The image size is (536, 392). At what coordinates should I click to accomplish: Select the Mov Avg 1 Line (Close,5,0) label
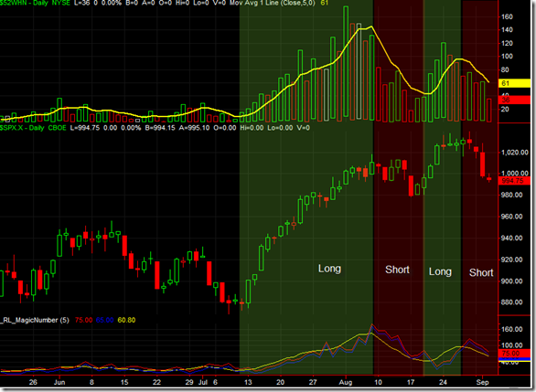272,3
